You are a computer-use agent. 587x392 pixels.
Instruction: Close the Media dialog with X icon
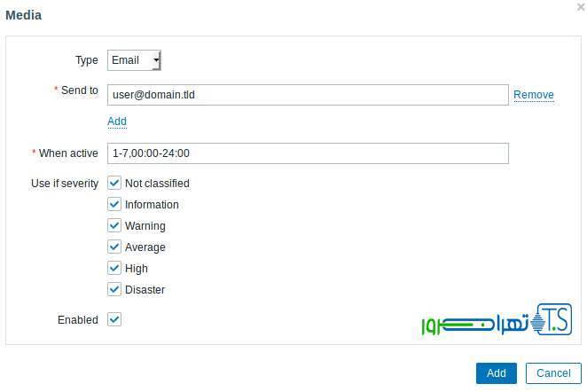580,7
